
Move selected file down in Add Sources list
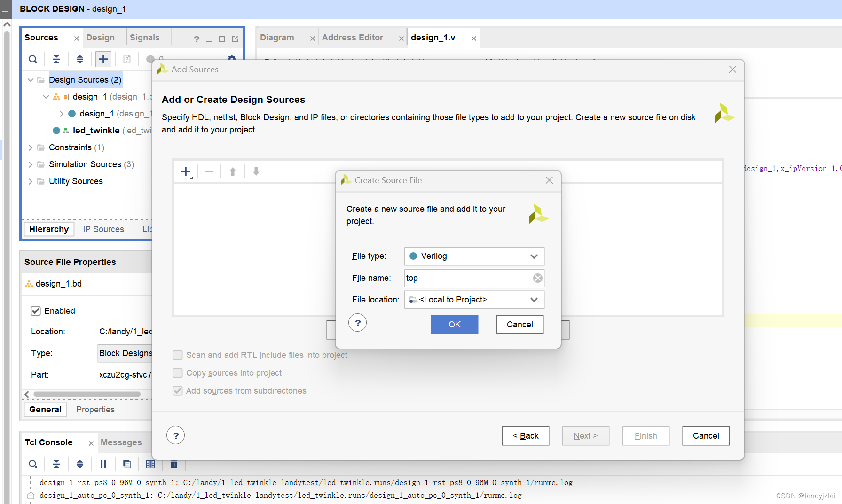click(256, 171)
